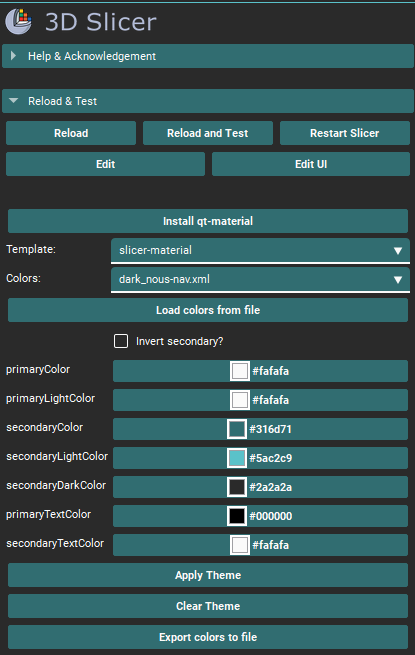Screen dimensions: 415x655
Task: Click the Colors: label
Action: (23, 278)
